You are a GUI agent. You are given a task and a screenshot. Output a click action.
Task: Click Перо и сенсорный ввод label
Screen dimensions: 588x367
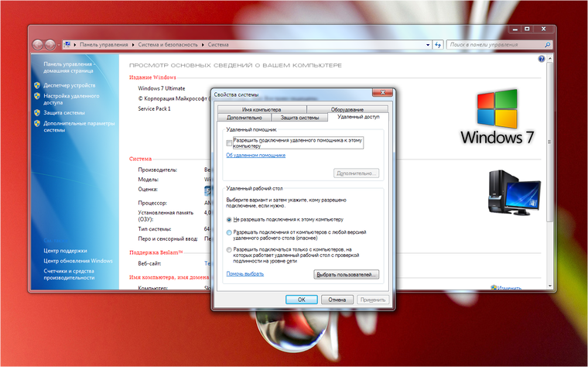(x=168, y=238)
